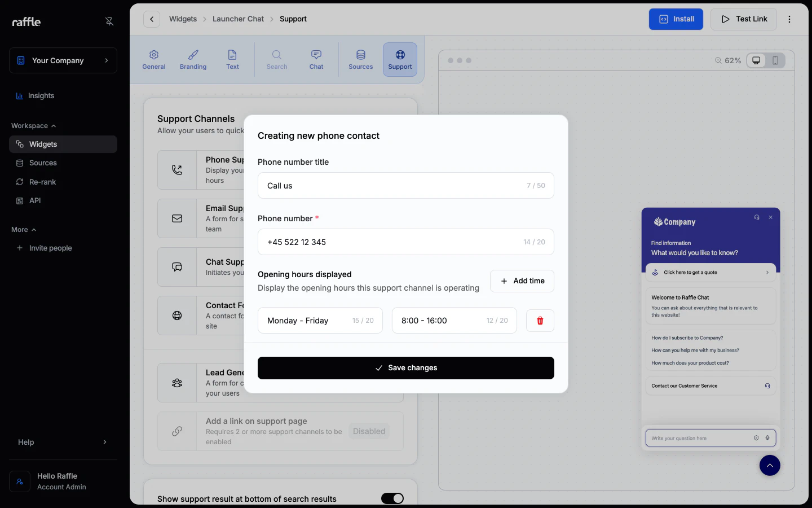812x508 pixels.
Task: Go to Insights in sidebar
Action: coord(63,96)
